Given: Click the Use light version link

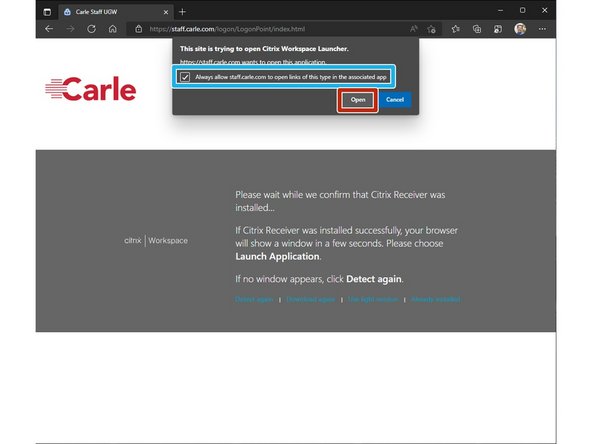Looking at the screenshot, I should pyautogui.click(x=373, y=299).
